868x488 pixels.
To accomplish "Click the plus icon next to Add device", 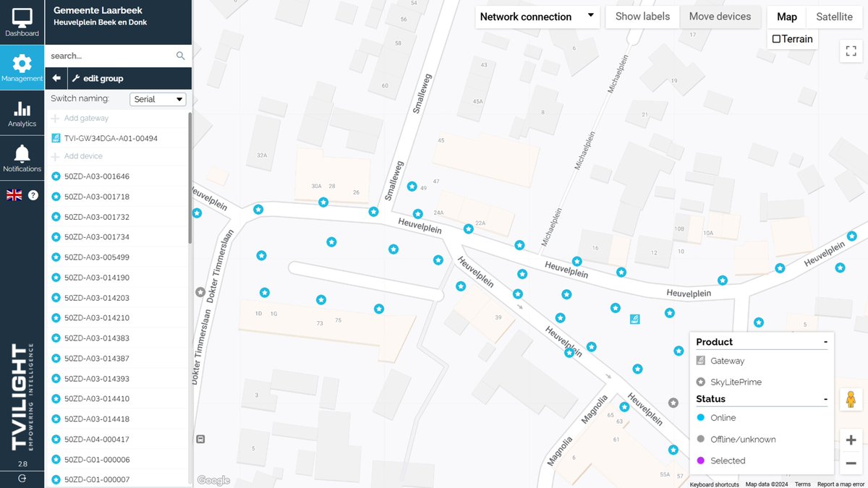I will click(56, 156).
